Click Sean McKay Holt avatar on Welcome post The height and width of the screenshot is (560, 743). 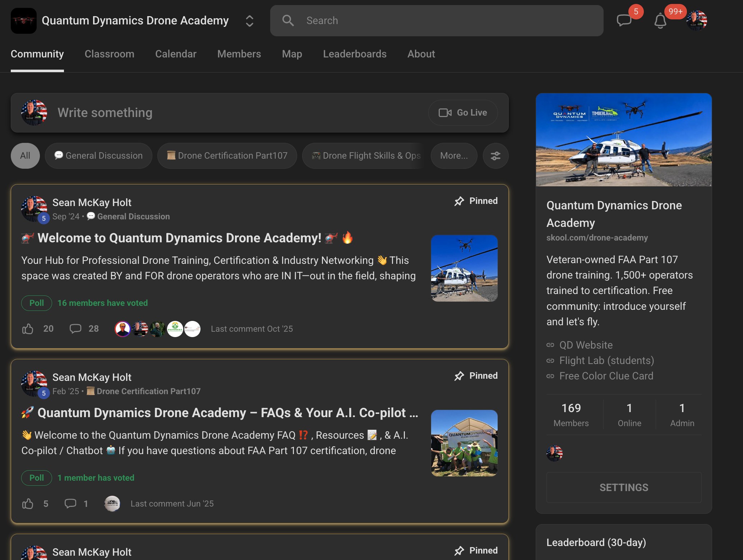click(34, 209)
